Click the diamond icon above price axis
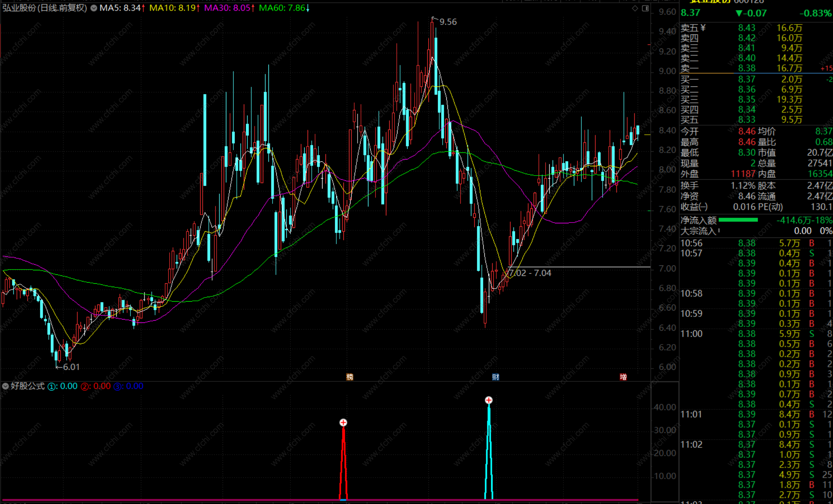The height and width of the screenshot is (504, 833). click(635, 8)
